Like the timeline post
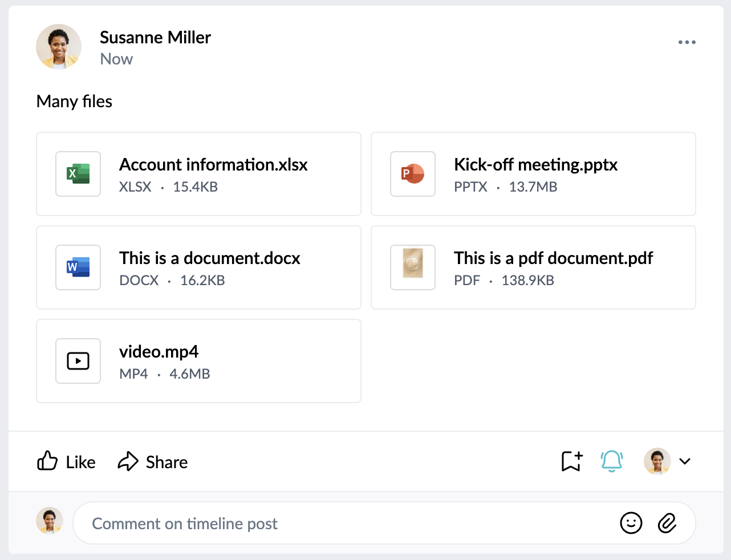Image resolution: width=731 pixels, height=560 pixels. (x=66, y=461)
